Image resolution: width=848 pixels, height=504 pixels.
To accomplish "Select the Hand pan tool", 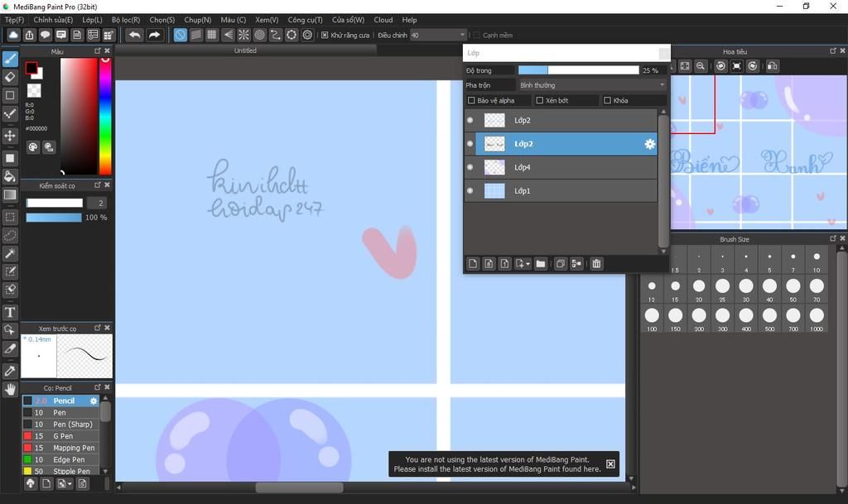I will tap(10, 390).
